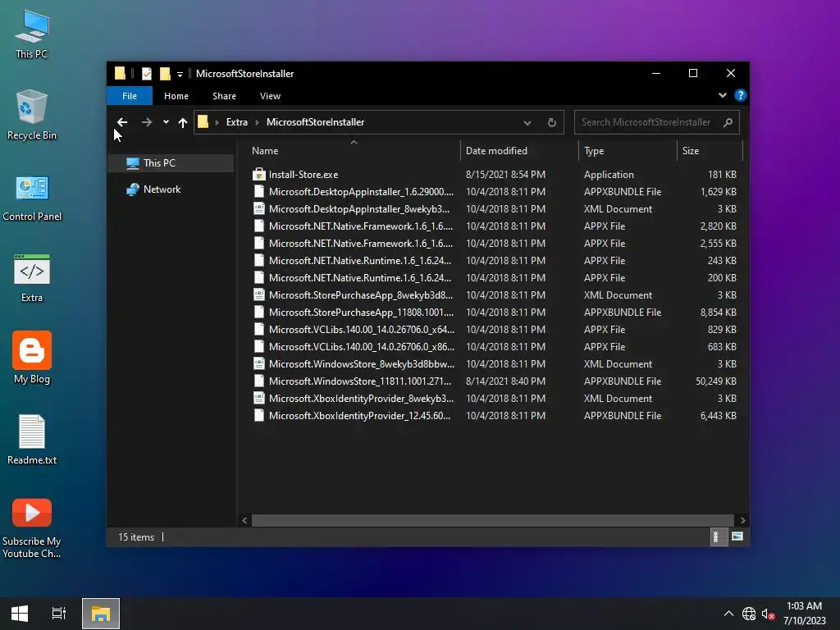Click the search magnifier icon
Viewport: 840px width, 630px height.
728,123
